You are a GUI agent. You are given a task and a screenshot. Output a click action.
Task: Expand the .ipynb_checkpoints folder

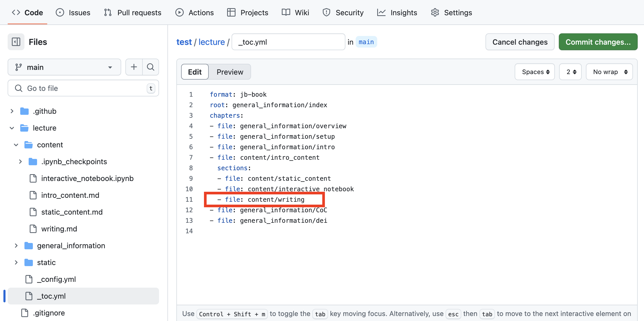point(21,161)
